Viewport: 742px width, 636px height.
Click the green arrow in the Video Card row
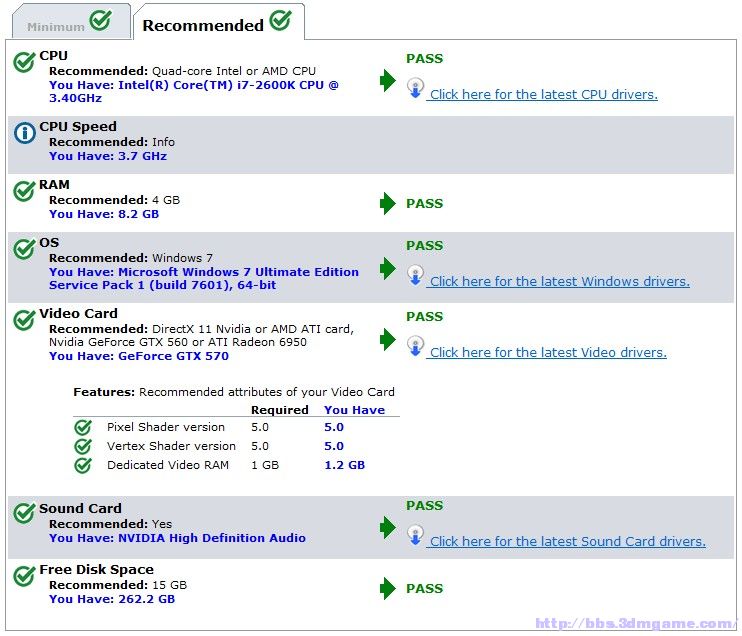(388, 339)
